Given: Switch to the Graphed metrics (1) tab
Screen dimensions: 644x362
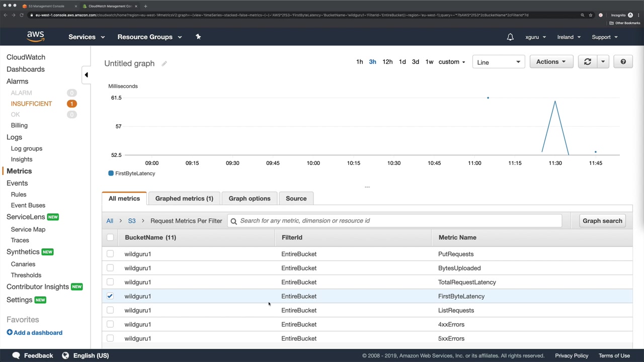Looking at the screenshot, I should point(184,199).
